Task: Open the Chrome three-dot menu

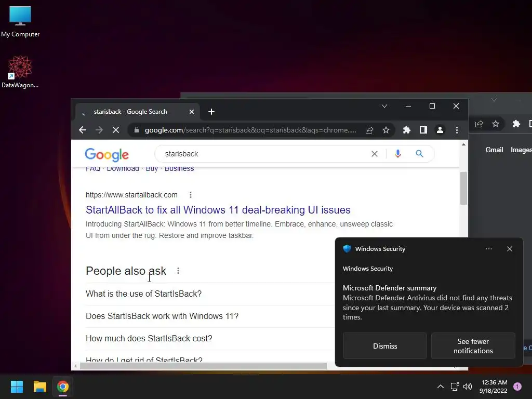Action: (x=457, y=130)
